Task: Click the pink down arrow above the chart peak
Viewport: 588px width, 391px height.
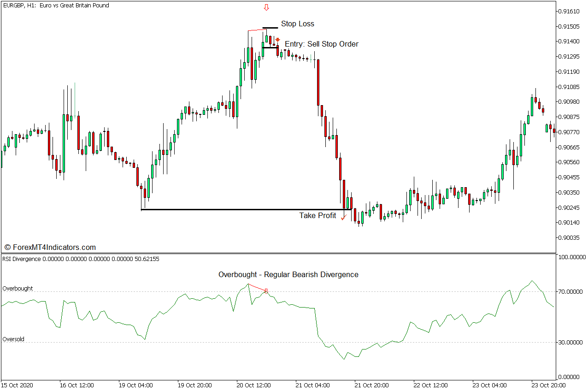Action: (x=266, y=6)
